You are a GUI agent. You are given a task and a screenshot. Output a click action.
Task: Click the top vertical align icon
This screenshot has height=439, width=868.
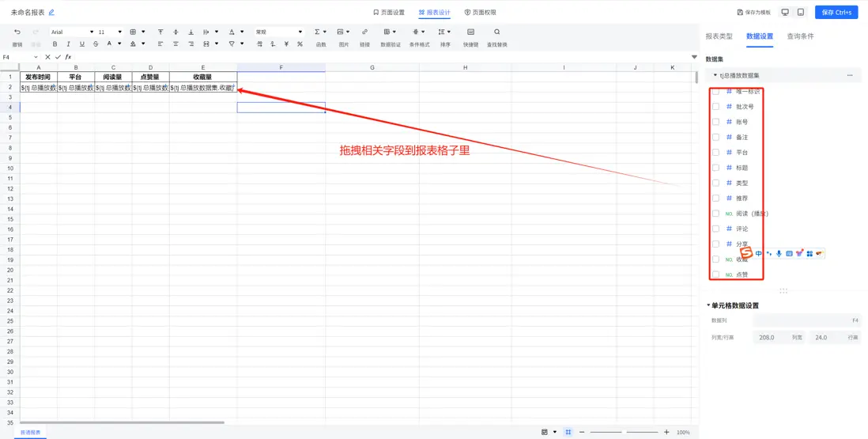pos(160,32)
